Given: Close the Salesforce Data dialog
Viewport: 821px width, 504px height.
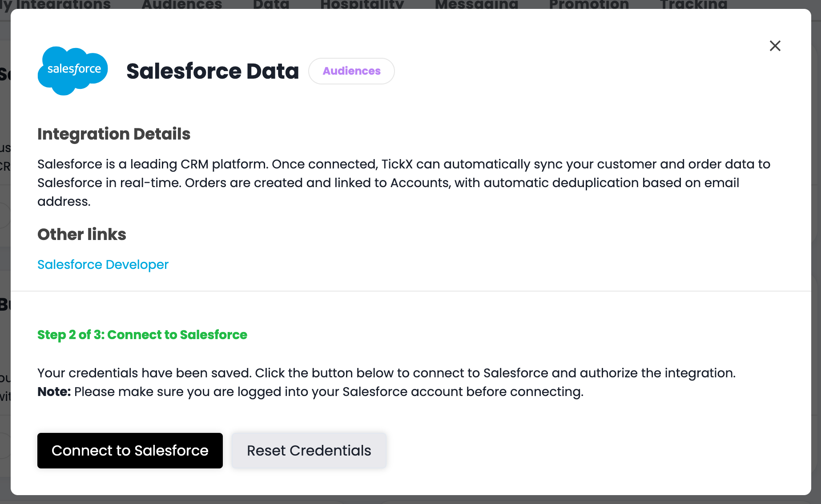Looking at the screenshot, I should pyautogui.click(x=775, y=46).
